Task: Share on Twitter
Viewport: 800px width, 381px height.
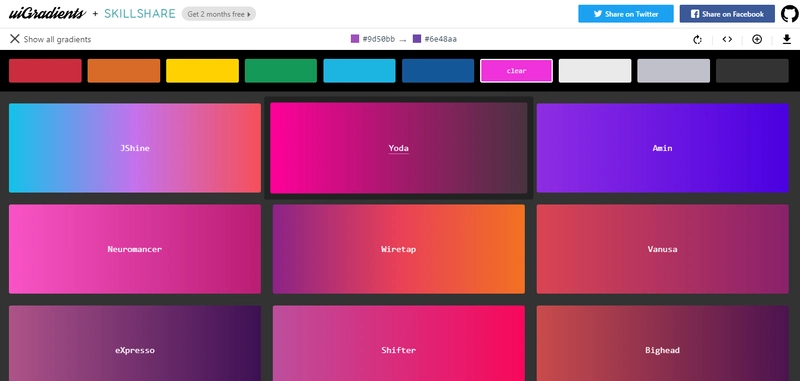Action: (626, 14)
